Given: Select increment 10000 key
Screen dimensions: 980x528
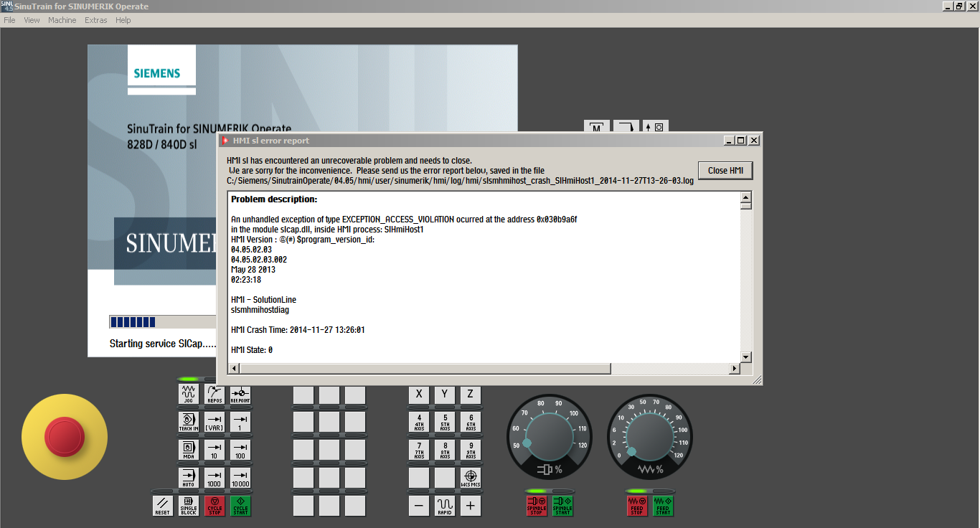Looking at the screenshot, I should point(240,478).
